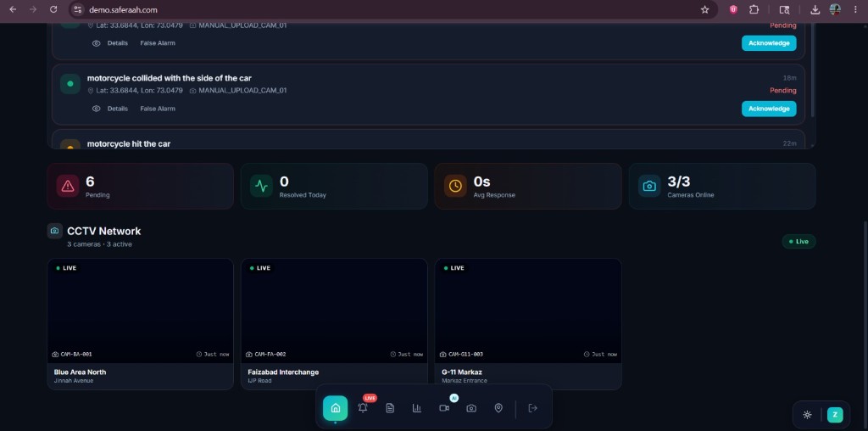
Task: Open live alerts bell in dock
Action: 363,408
